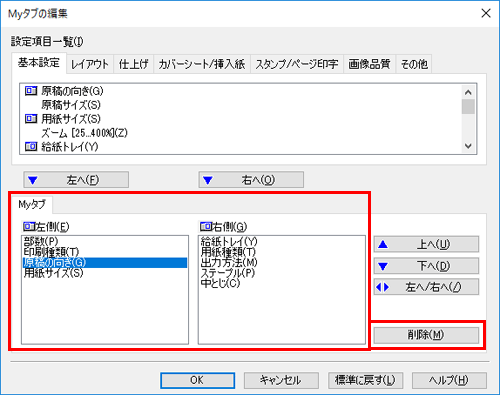This screenshot has height=395, width=500.
Task: Click the blue arrow on 右へ(O) button
Action: point(208,180)
